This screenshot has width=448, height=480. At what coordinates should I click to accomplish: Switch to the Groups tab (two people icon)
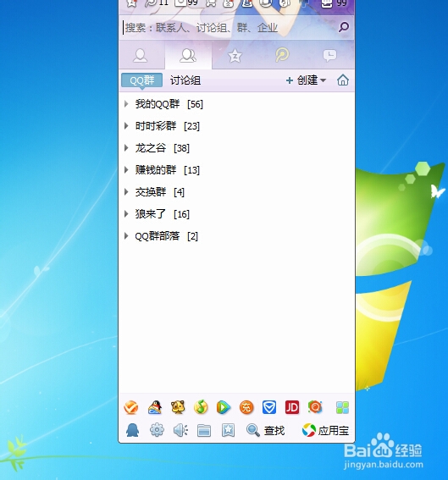click(x=188, y=56)
